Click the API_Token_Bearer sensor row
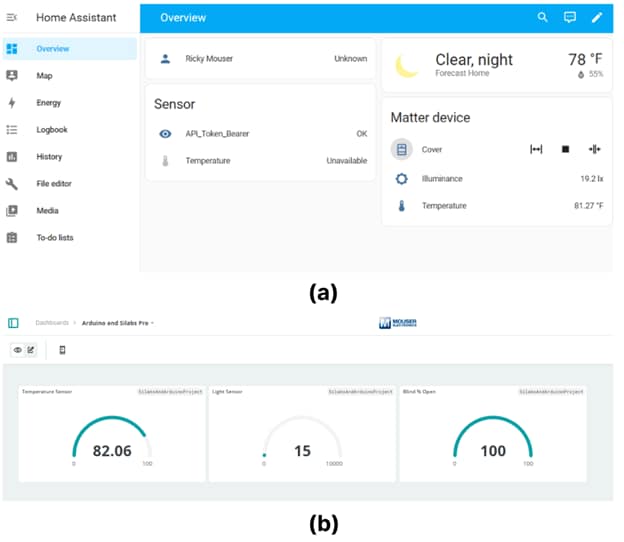 (x=261, y=134)
